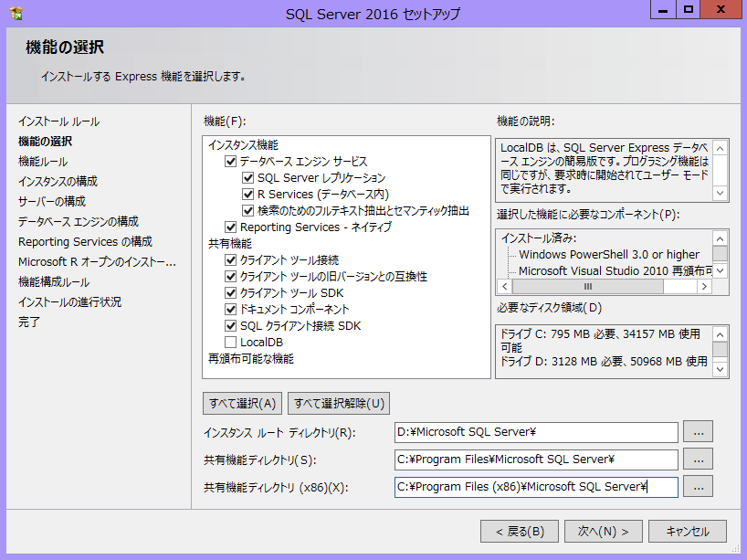Enable the LocalDB checkbox
This screenshot has width=747, height=560.
230,342
